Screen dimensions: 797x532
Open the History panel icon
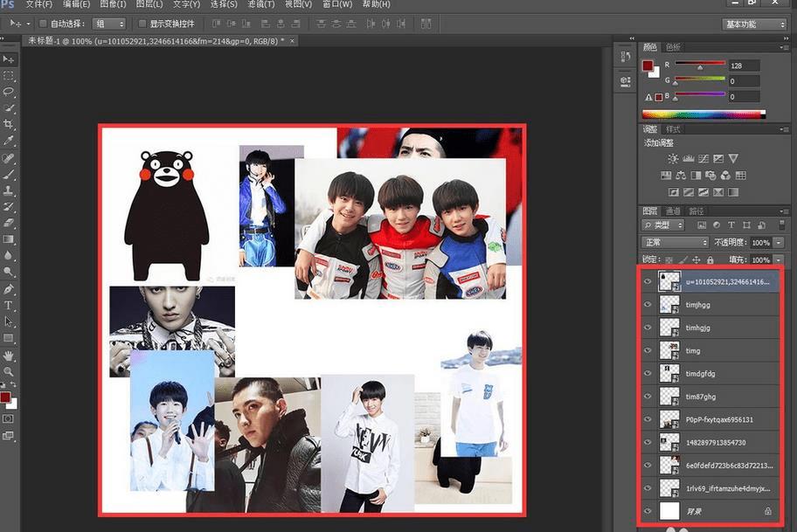(x=625, y=58)
